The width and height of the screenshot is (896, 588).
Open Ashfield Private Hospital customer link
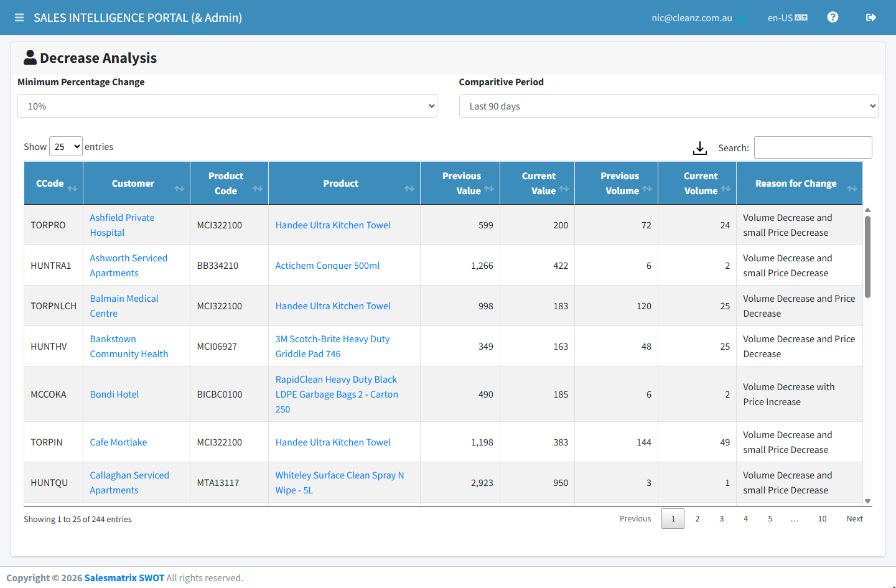pos(122,225)
